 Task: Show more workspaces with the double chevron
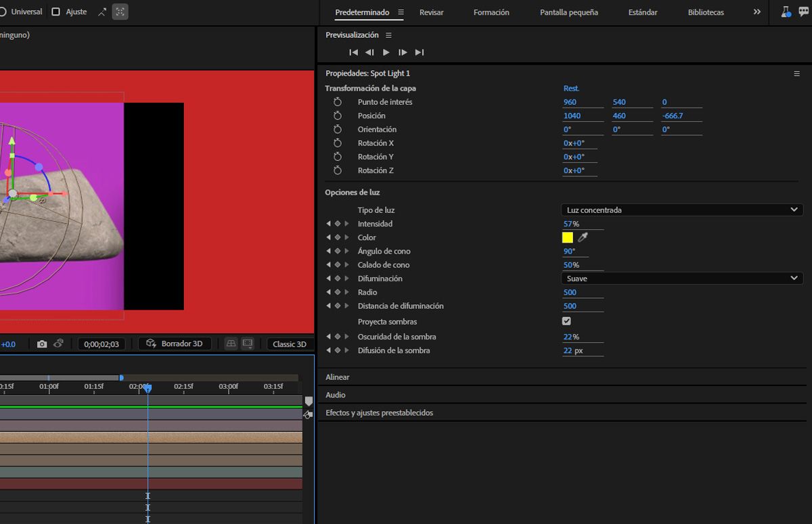pyautogui.click(x=757, y=12)
